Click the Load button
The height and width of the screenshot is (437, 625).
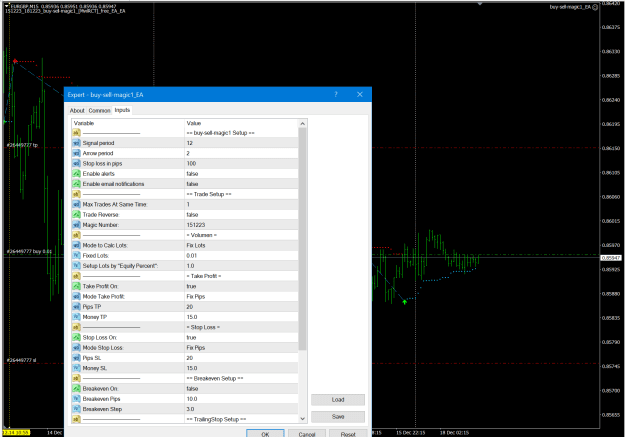338,400
